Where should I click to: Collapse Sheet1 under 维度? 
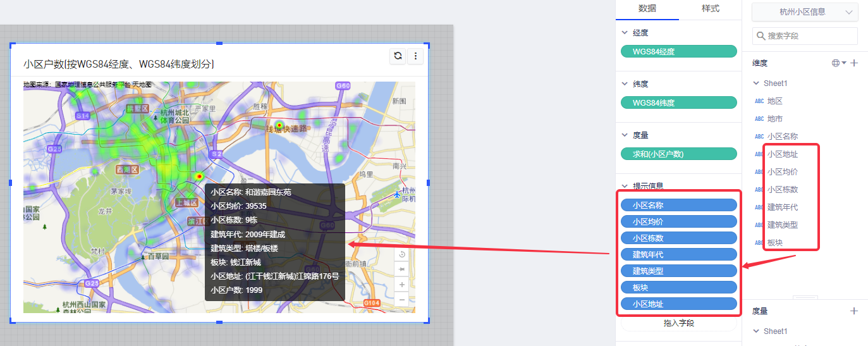[x=756, y=83]
